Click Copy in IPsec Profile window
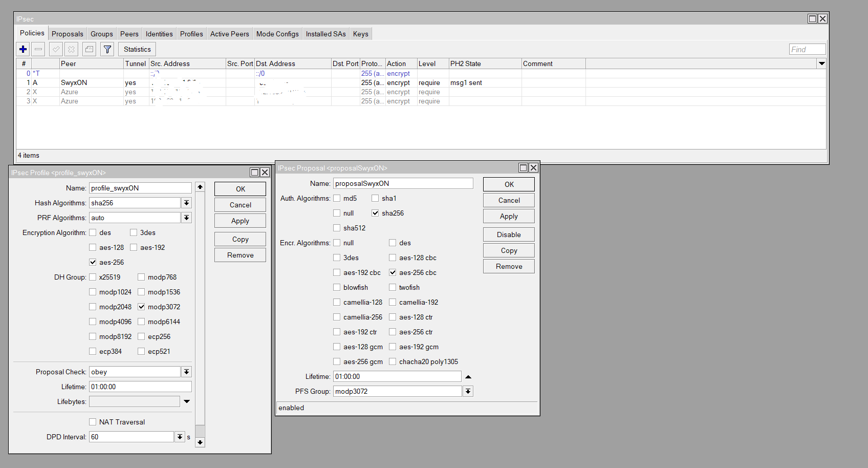This screenshot has height=468, width=868. 240,239
